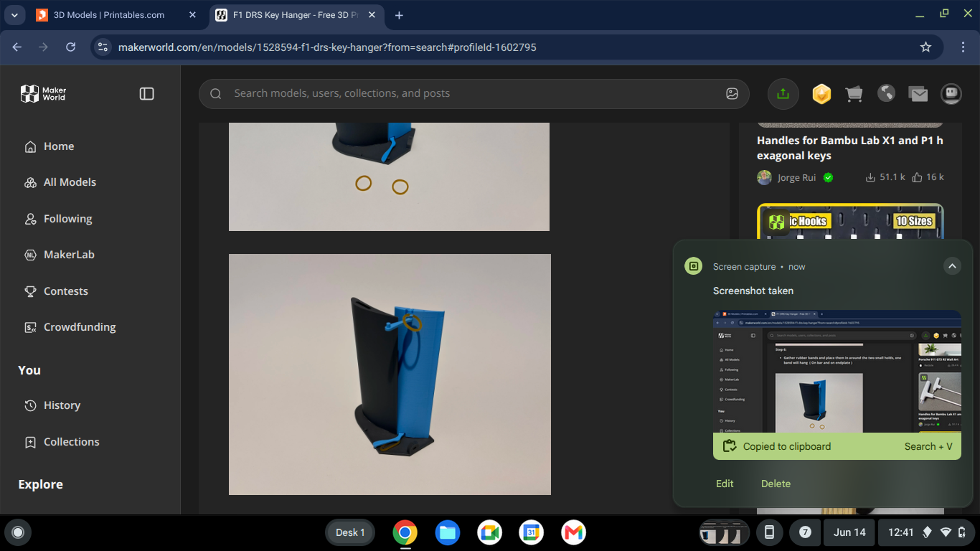Viewport: 980px width, 551px height.
Task: Click the green upload button
Action: coord(783,93)
